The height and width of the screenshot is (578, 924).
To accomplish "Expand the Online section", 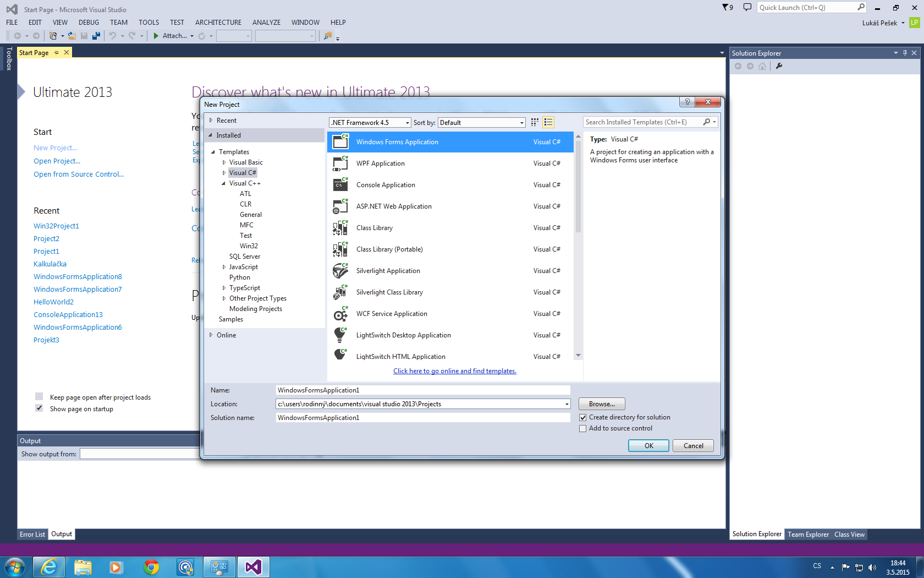I will 211,335.
